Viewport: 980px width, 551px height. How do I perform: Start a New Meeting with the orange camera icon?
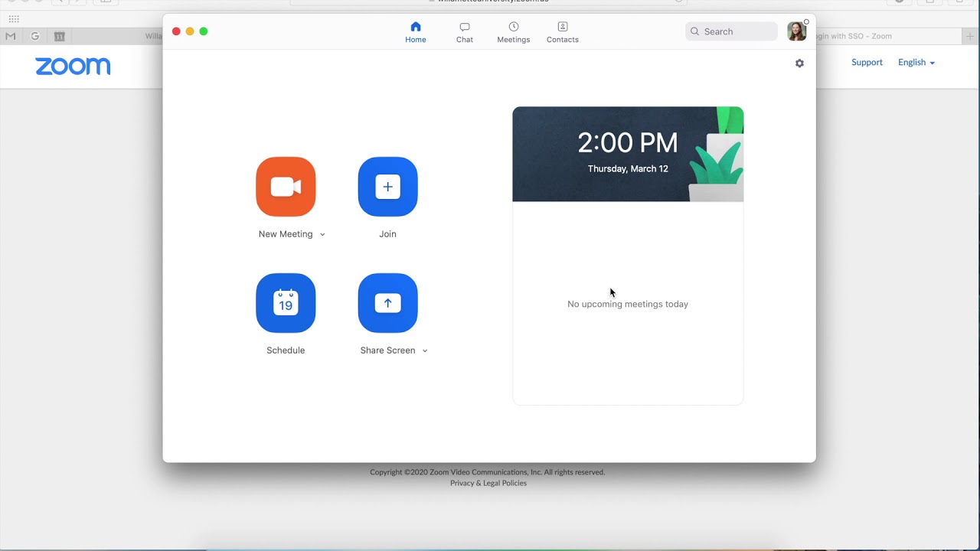click(x=286, y=187)
